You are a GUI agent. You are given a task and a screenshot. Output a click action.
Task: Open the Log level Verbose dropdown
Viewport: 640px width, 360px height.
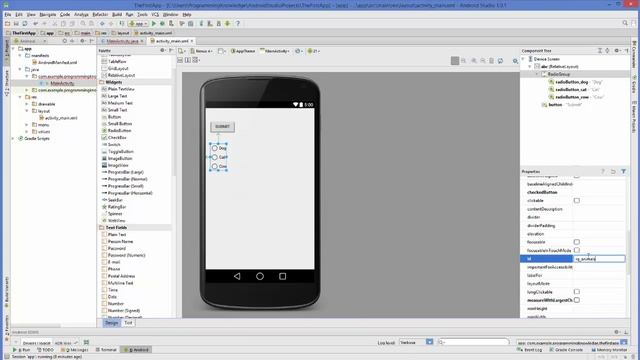pos(416,342)
